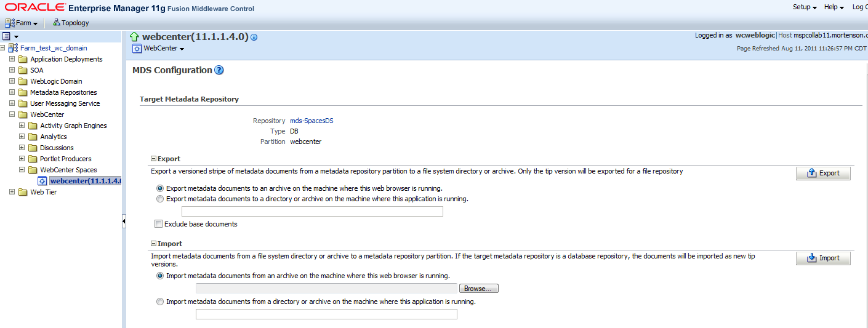Toggle Exclude base documents checkbox
Screen dimensions: 868x328
[x=159, y=224]
